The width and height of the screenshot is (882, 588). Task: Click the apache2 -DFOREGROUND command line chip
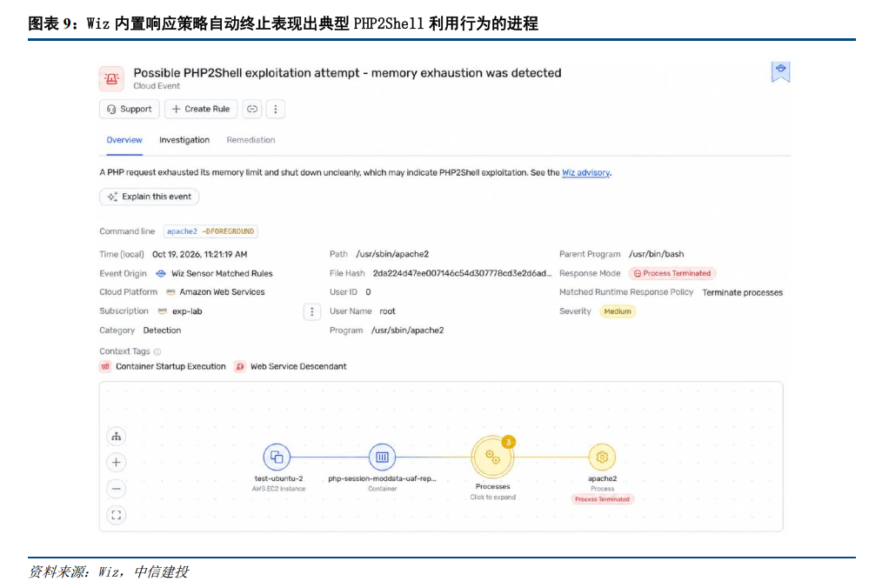(x=210, y=231)
